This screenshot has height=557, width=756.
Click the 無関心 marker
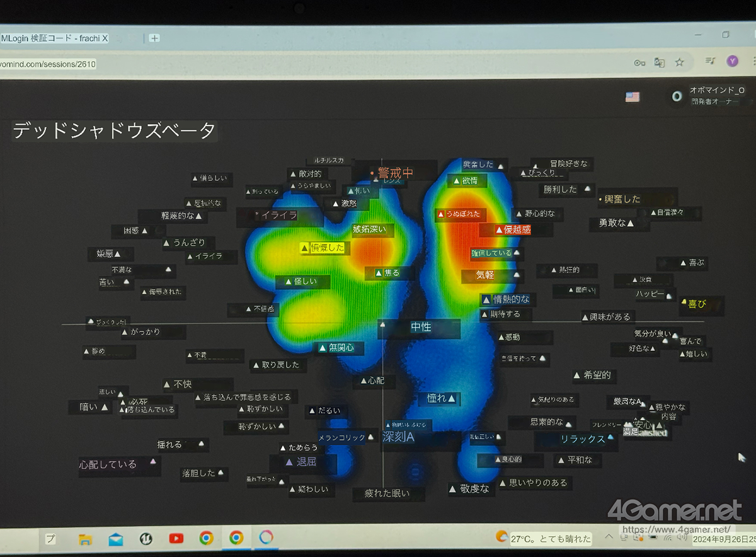336,347
